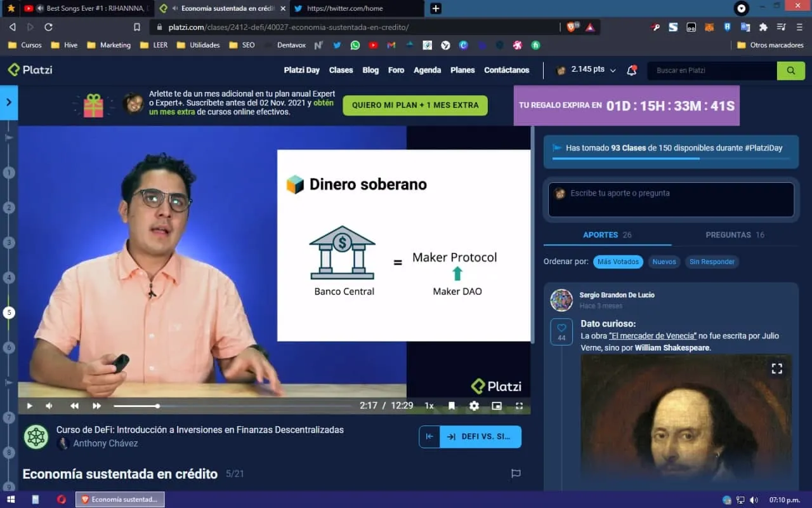Image resolution: width=812 pixels, height=508 pixels.
Task: Open the Platzi home logo
Action: click(x=30, y=70)
